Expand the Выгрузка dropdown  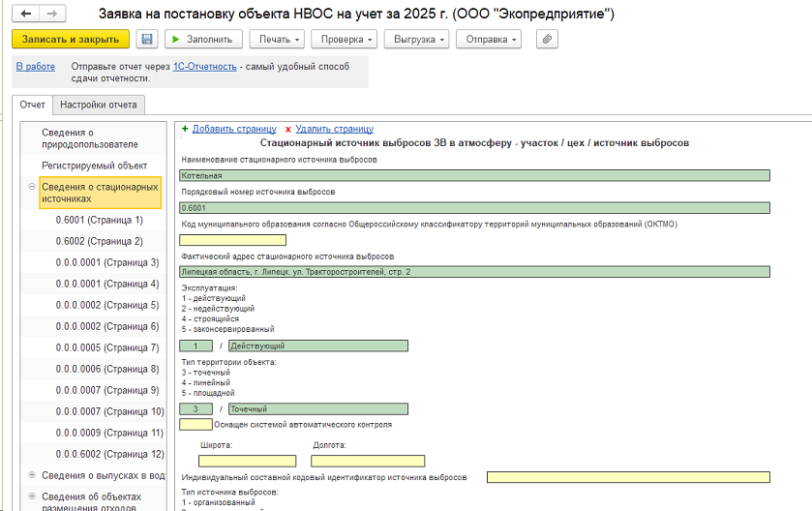[415, 40]
